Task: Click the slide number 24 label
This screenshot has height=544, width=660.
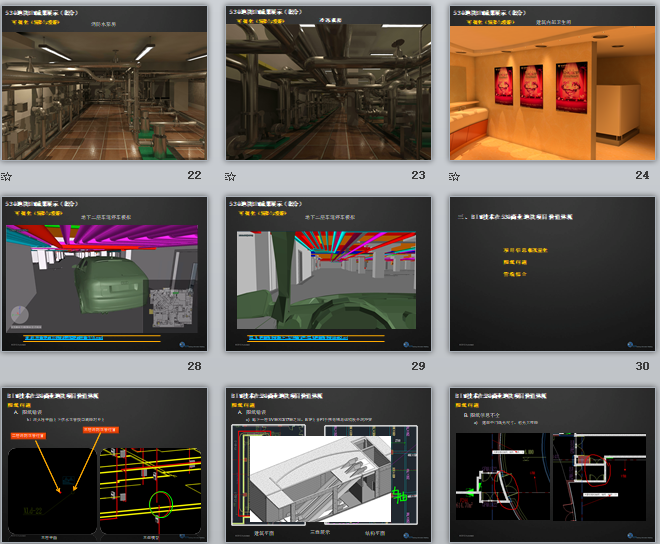Action: tap(642, 175)
